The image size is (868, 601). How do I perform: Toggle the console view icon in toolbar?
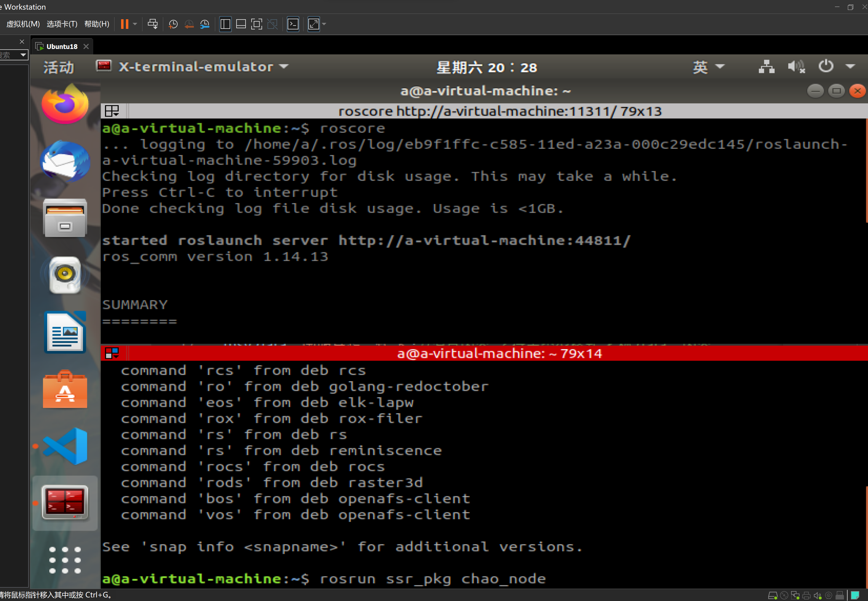293,24
